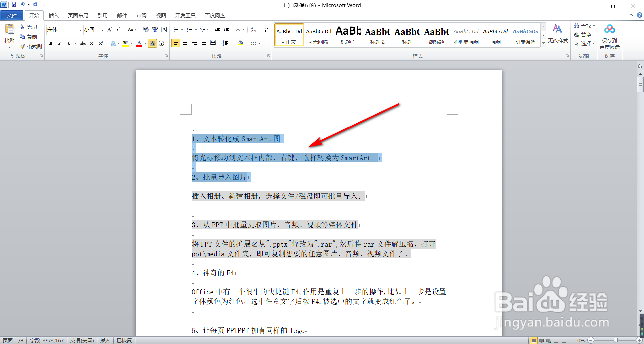Open the Change Case (Aa) dropdown
The height and width of the screenshot is (344, 644).
[132, 30]
